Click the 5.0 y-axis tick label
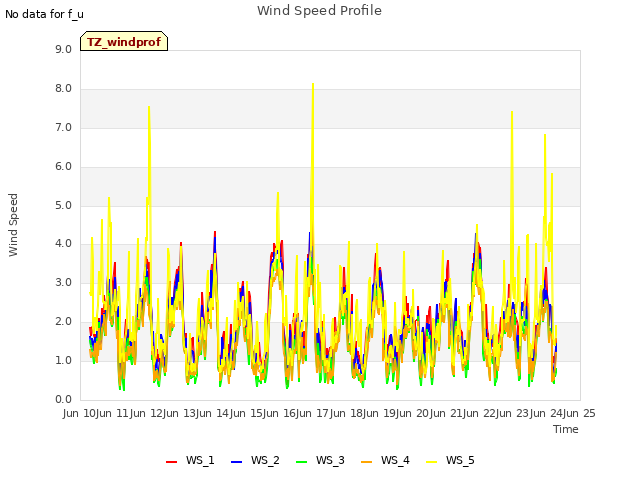This screenshot has height=480, width=640. 63,205
